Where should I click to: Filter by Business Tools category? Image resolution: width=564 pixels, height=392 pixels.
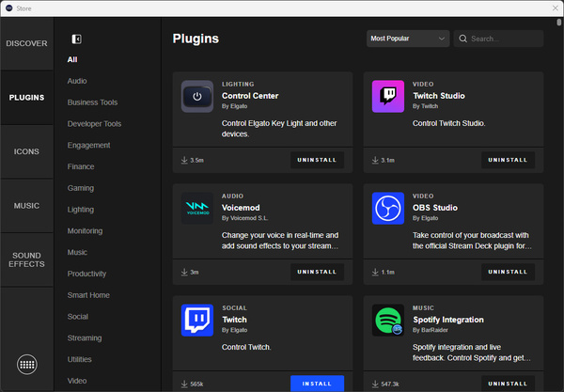[92, 102]
